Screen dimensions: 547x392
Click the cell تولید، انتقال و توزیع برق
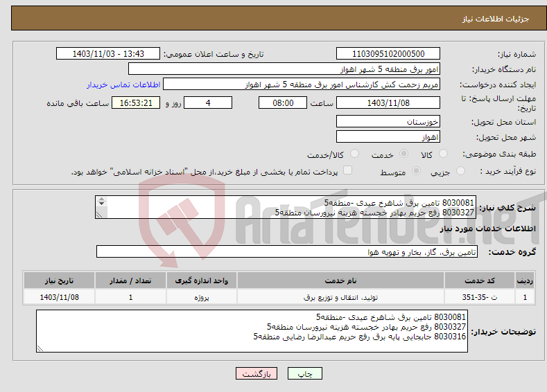[x=340, y=297]
